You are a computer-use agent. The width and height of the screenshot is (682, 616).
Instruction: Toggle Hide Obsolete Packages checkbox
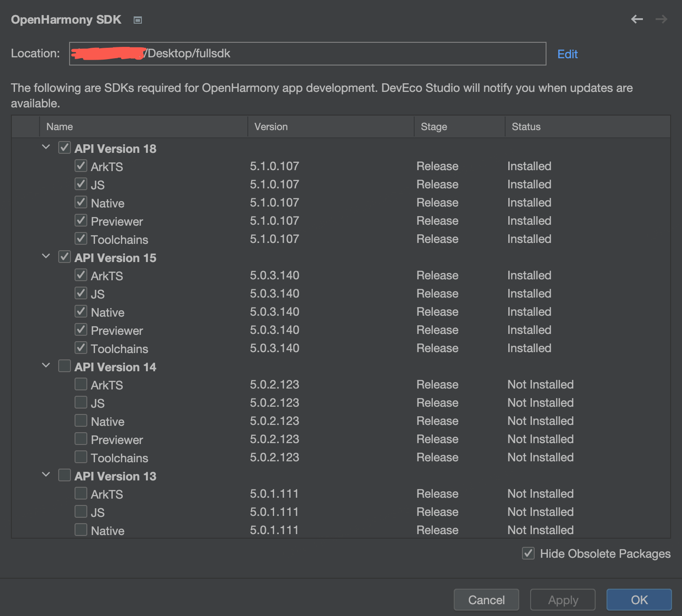click(x=528, y=553)
